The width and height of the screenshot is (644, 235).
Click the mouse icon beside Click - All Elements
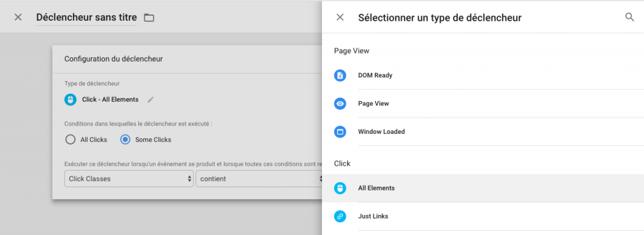pyautogui.click(x=70, y=100)
